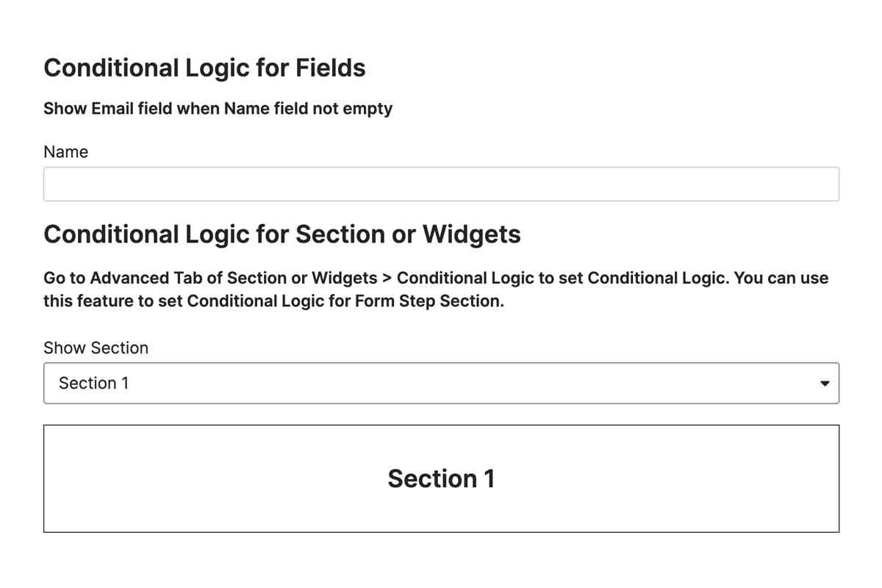
Task: Open the Show Section dropdown
Action: [x=441, y=383]
